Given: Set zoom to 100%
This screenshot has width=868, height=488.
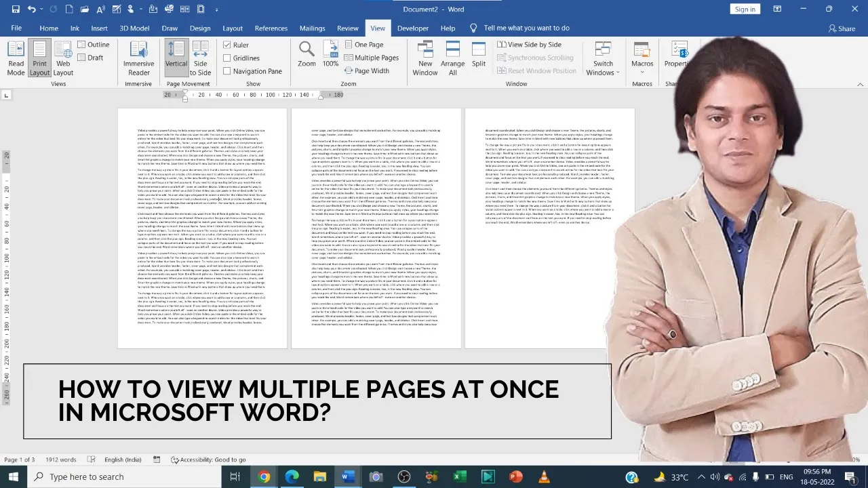Looking at the screenshot, I should pyautogui.click(x=330, y=54).
